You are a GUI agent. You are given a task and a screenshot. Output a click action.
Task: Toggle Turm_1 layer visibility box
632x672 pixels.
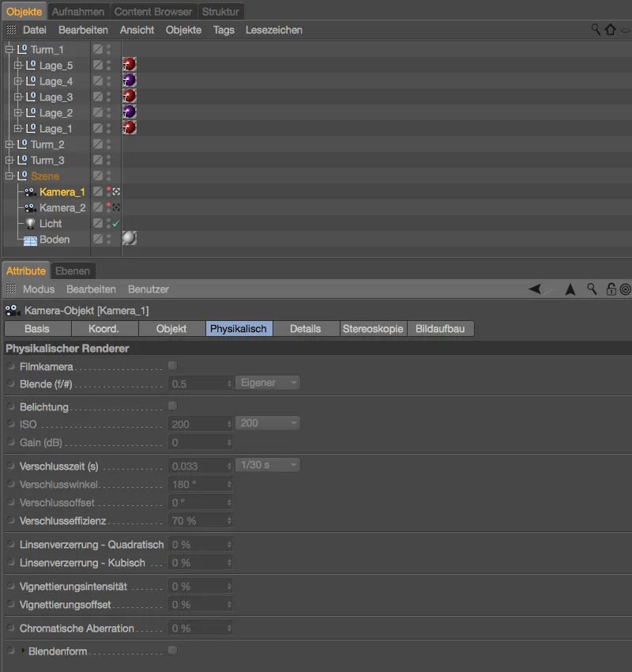click(98, 49)
